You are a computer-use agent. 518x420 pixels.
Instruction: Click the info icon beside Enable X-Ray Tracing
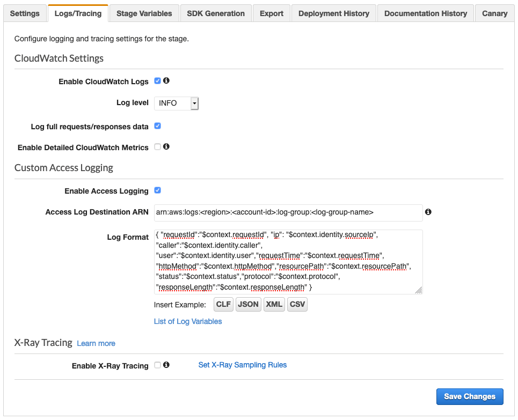(167, 365)
